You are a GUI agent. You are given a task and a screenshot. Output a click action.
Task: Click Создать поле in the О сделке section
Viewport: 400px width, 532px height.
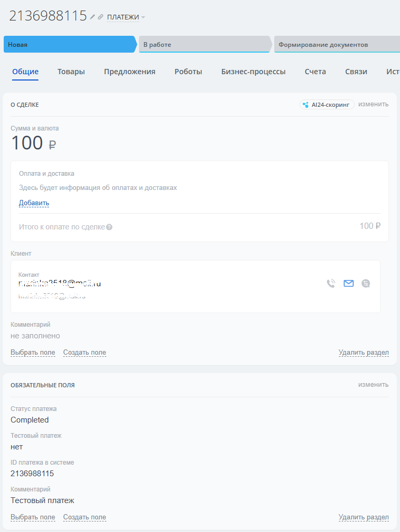pos(85,353)
